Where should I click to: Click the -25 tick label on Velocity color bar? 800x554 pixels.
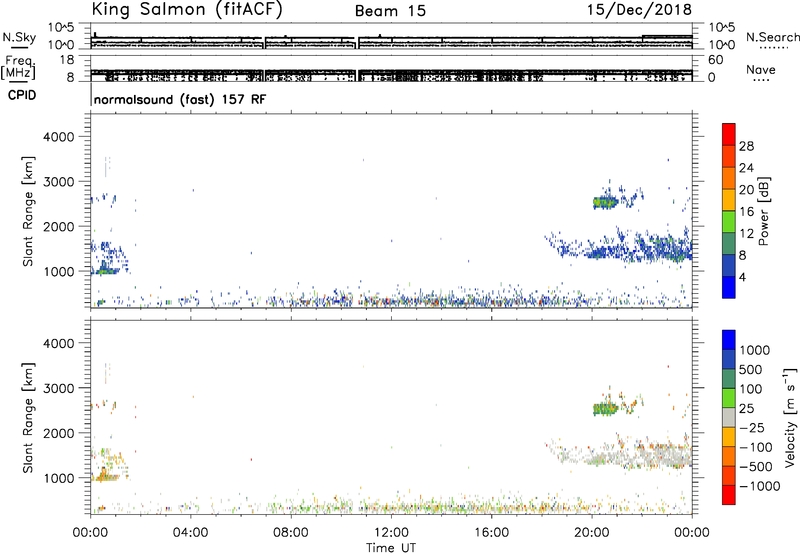tap(752, 427)
